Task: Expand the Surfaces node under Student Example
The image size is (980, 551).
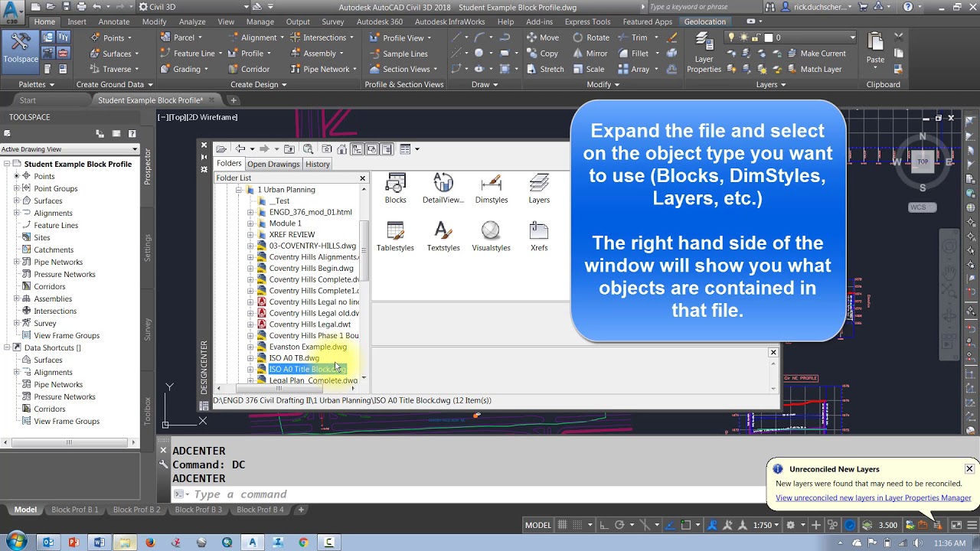Action: pos(17,201)
